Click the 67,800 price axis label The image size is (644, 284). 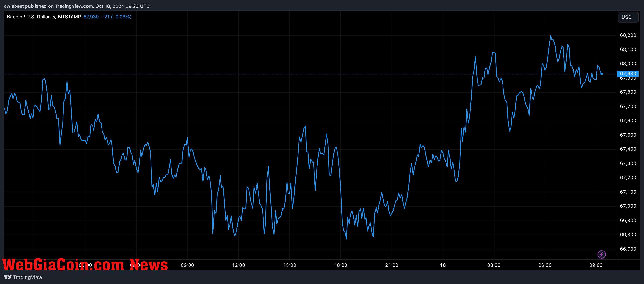click(628, 92)
